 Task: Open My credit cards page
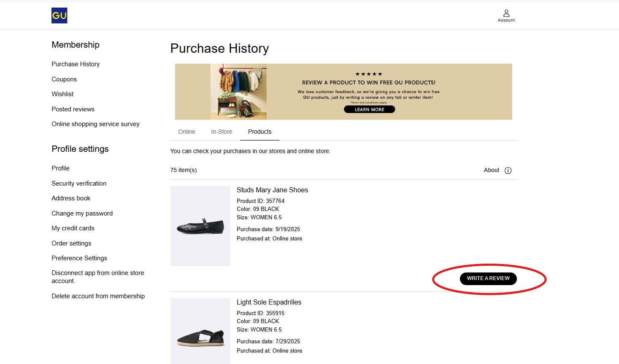(x=73, y=228)
